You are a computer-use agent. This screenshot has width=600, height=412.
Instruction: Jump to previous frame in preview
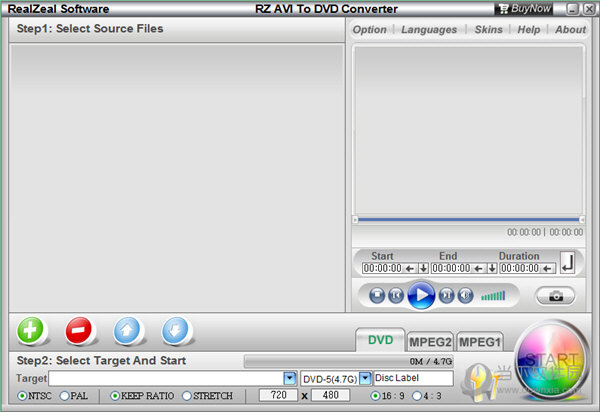pos(396,295)
